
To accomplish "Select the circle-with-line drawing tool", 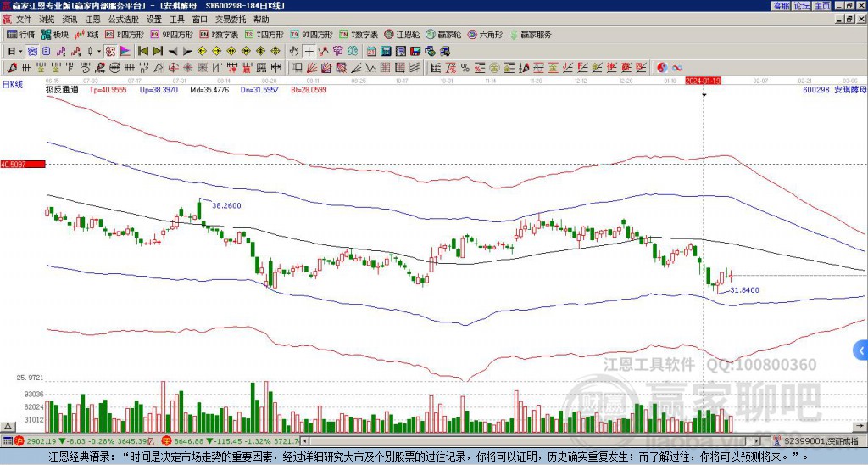I will [114, 68].
